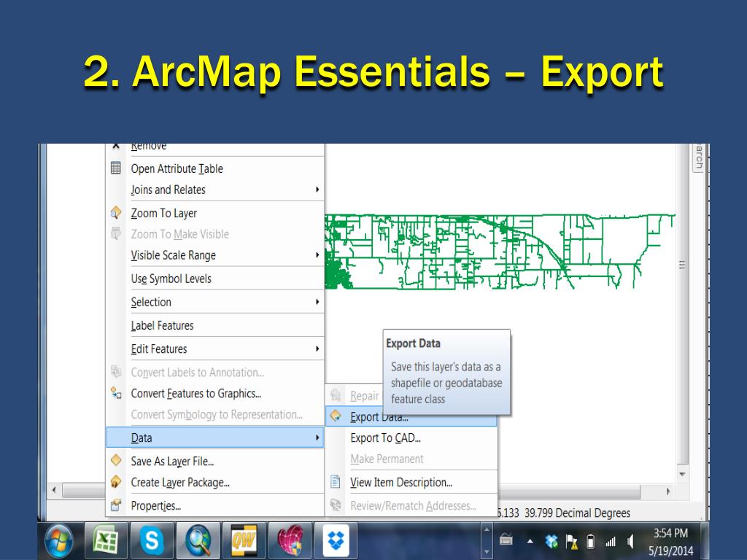747x560 pixels.
Task: Click the network signal tray icon
Action: 611,542
